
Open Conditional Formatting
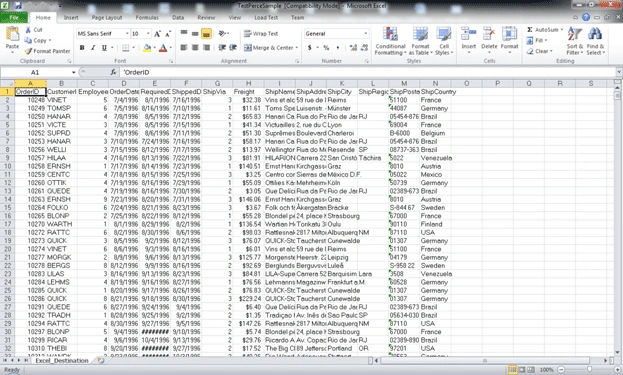pyautogui.click(x=390, y=41)
